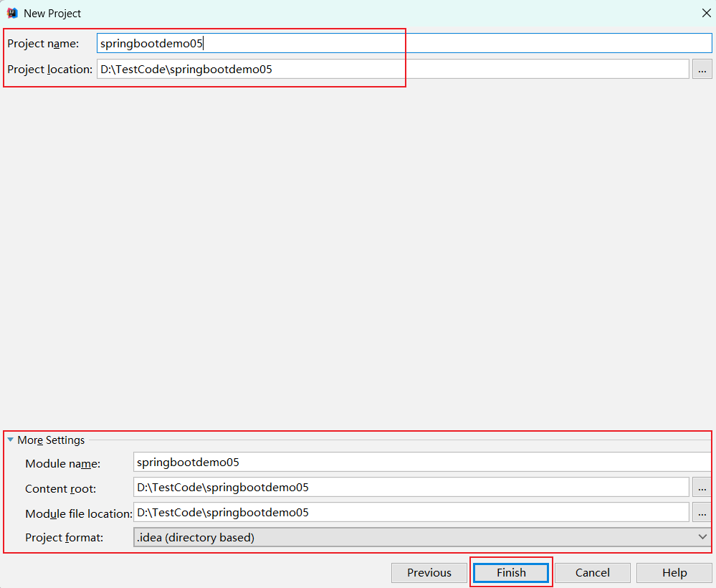The image size is (716, 588).
Task: Cancel the New Project dialog
Action: tap(592, 572)
